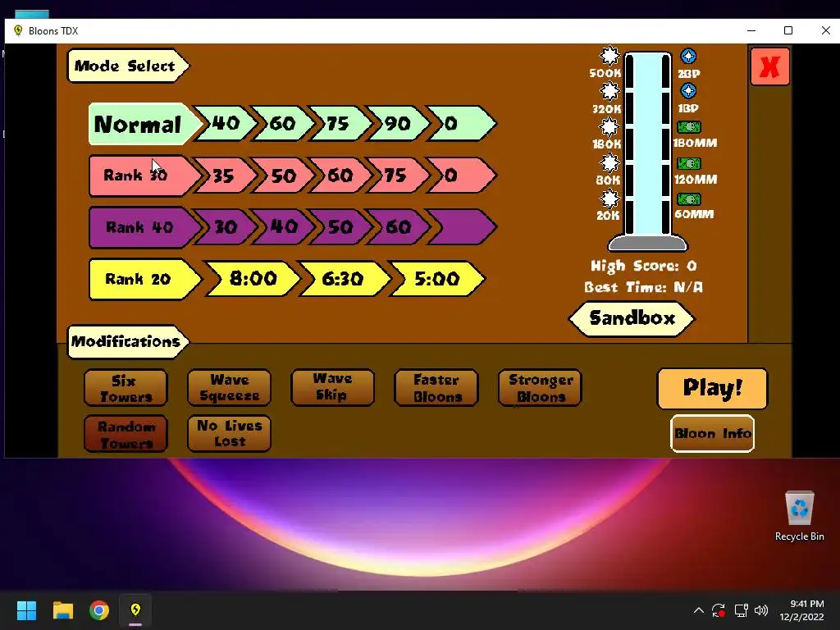
Task: Choose the purple 30 rounds arrow
Action: 225,227
